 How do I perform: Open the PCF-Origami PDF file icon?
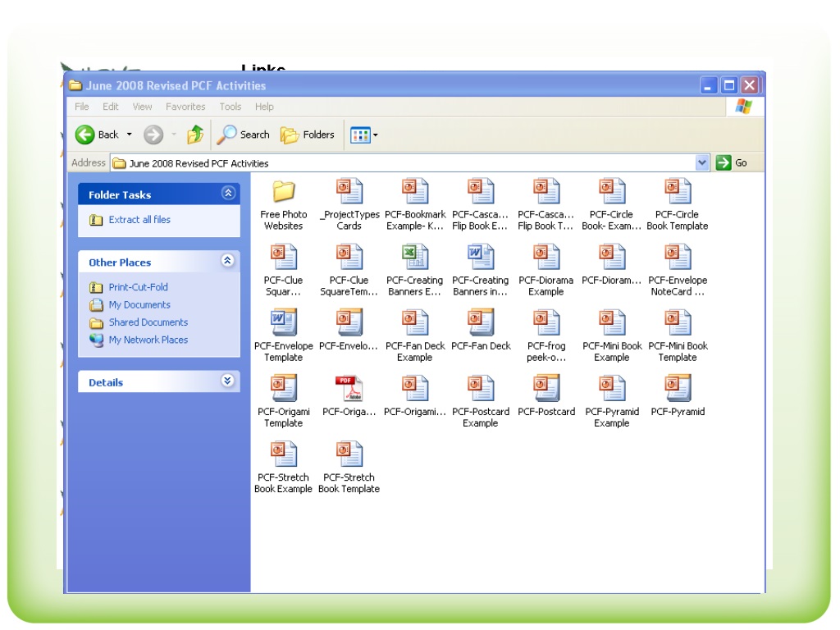point(349,389)
